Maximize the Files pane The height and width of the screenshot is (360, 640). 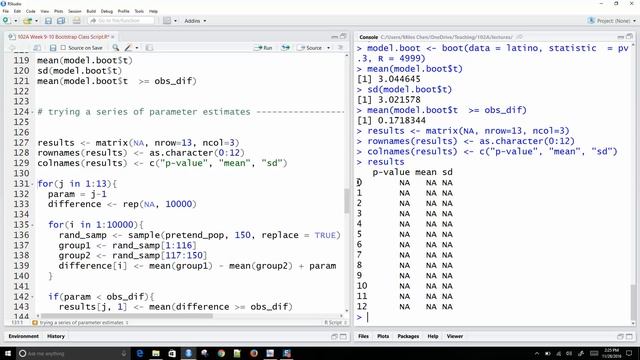point(629,336)
